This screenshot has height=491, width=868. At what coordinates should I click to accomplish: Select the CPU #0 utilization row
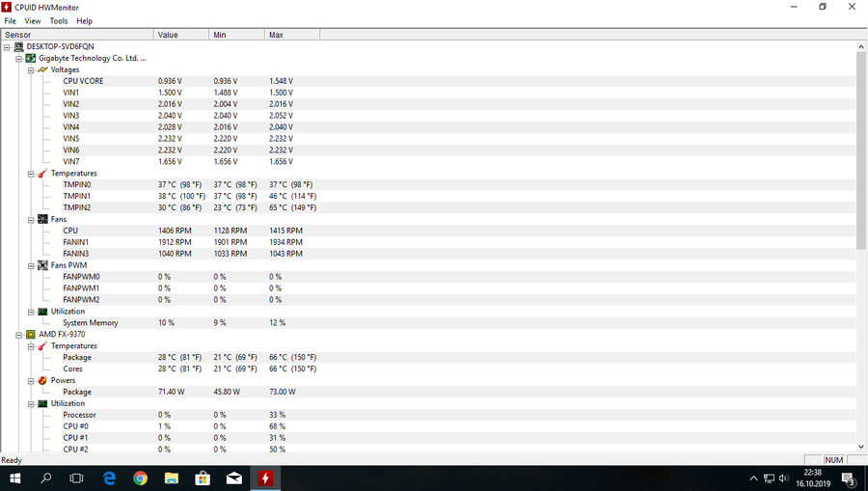(428, 426)
